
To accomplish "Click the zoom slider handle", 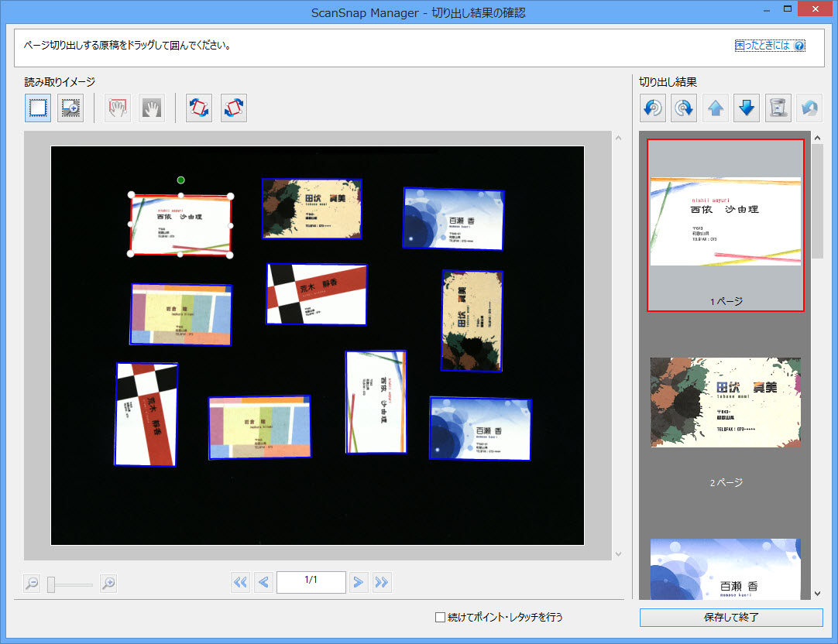I will [x=51, y=584].
